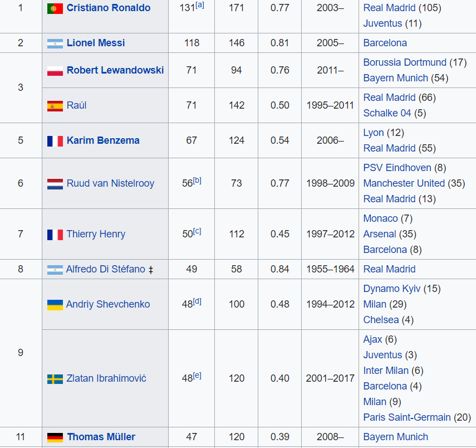Click Netherlands flag beside Ruud van Nistelrooy
This screenshot has height=448, width=476.
pos(55,184)
